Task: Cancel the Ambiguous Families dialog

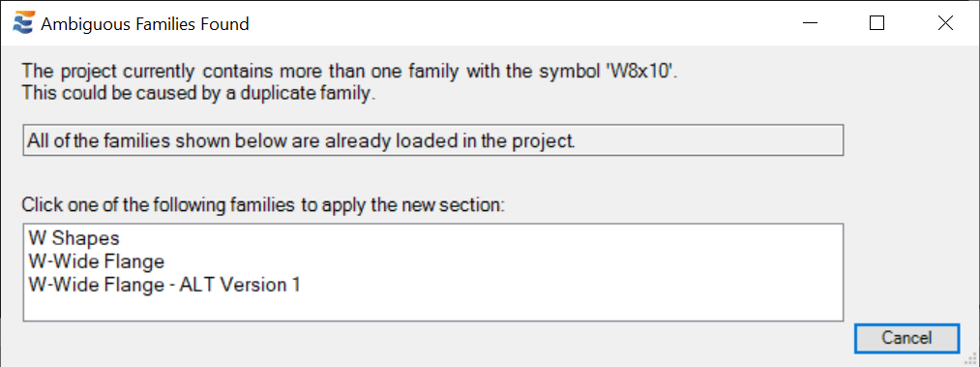Action: point(906,338)
